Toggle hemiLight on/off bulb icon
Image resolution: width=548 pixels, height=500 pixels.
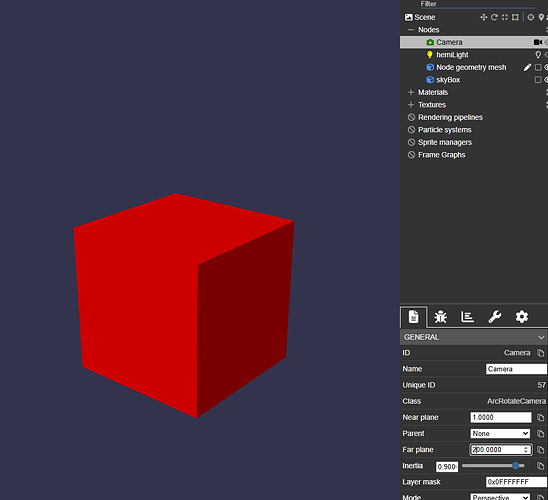538,55
